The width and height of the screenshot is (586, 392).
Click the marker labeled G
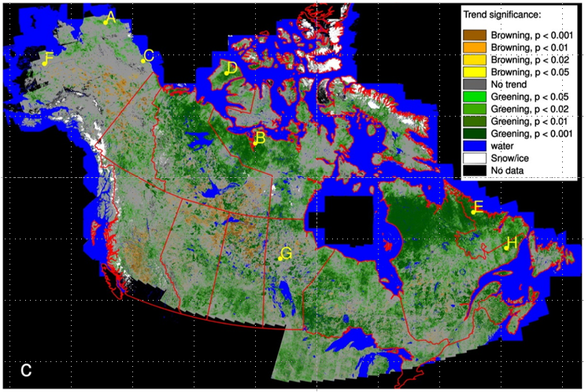[280, 258]
